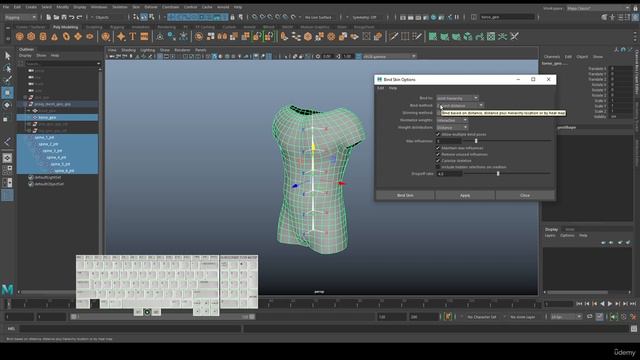Pick the Select tool arrow in toolbox
This screenshot has height=360, width=640.
coord(7,56)
